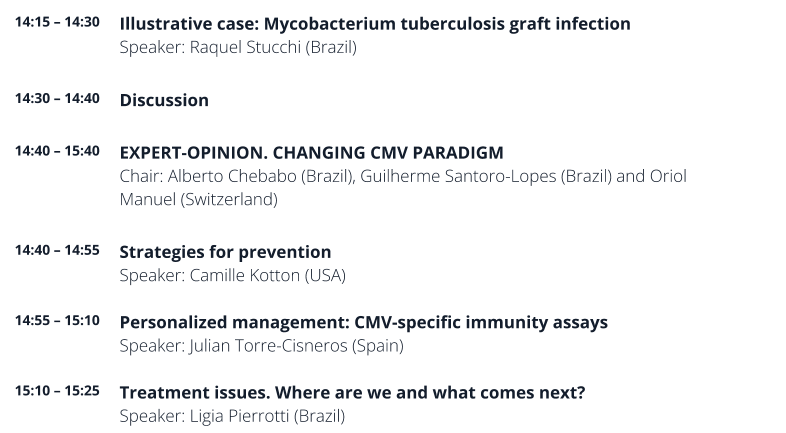This screenshot has width=786, height=433.
Task: Click the 14:30 – 14:40 time label
Action: tap(57, 99)
